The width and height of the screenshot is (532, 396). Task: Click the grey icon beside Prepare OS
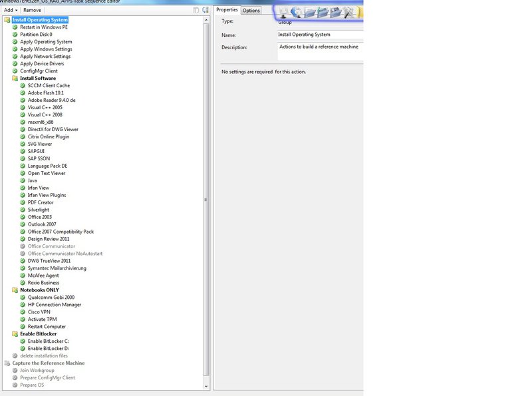point(15,385)
